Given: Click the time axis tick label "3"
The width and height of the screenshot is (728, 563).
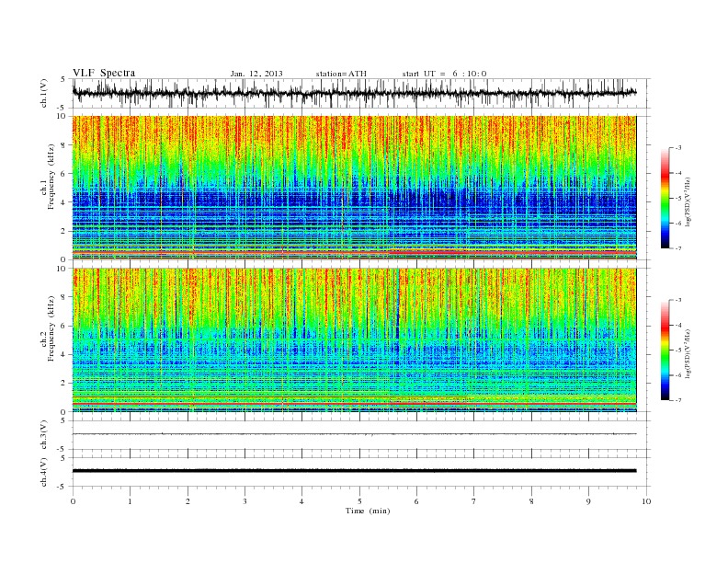Looking at the screenshot, I should tap(245, 501).
